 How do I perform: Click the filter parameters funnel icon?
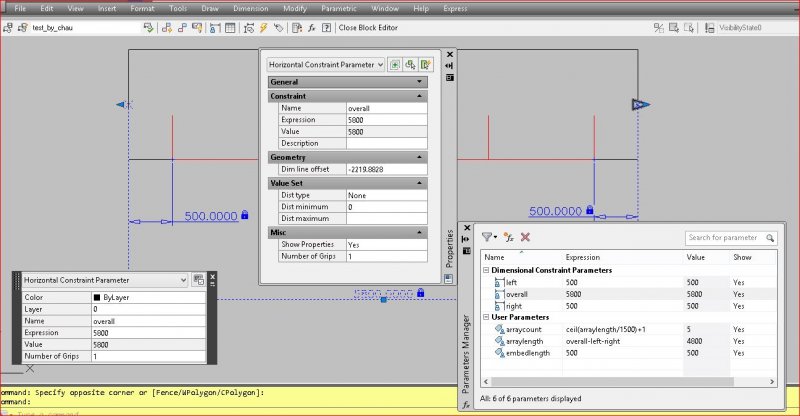click(x=488, y=237)
